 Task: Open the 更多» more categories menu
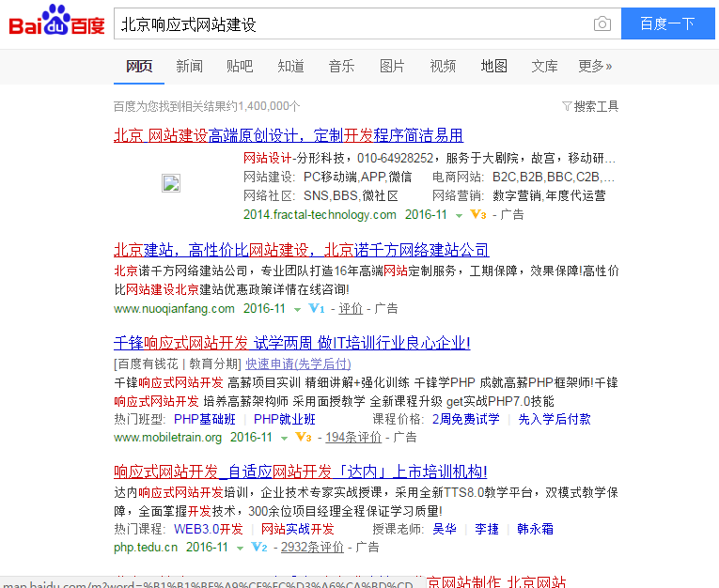pyautogui.click(x=595, y=66)
